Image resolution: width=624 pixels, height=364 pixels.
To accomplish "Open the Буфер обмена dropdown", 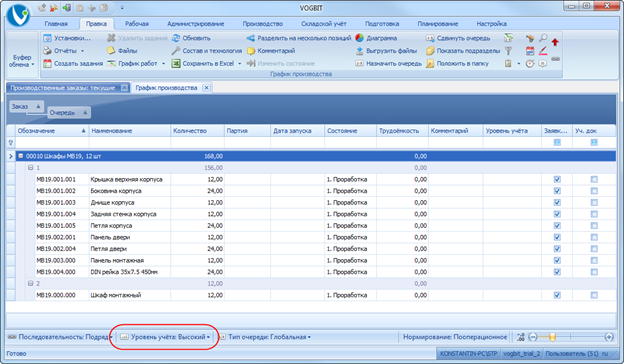I will click(x=22, y=61).
